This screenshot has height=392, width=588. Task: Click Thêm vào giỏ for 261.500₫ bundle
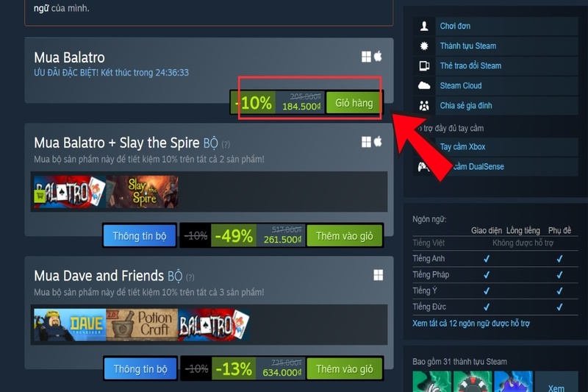click(344, 236)
